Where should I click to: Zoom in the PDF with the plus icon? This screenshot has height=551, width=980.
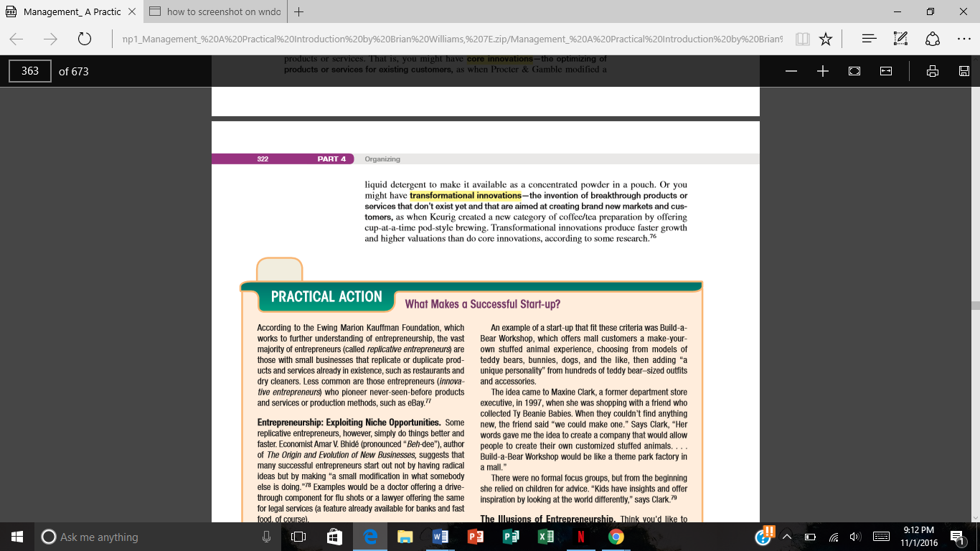(x=823, y=71)
